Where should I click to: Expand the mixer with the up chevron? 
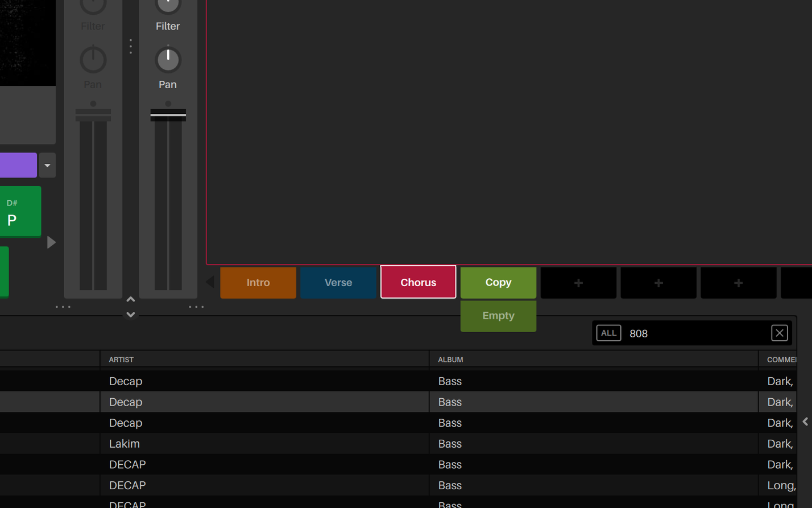130,299
